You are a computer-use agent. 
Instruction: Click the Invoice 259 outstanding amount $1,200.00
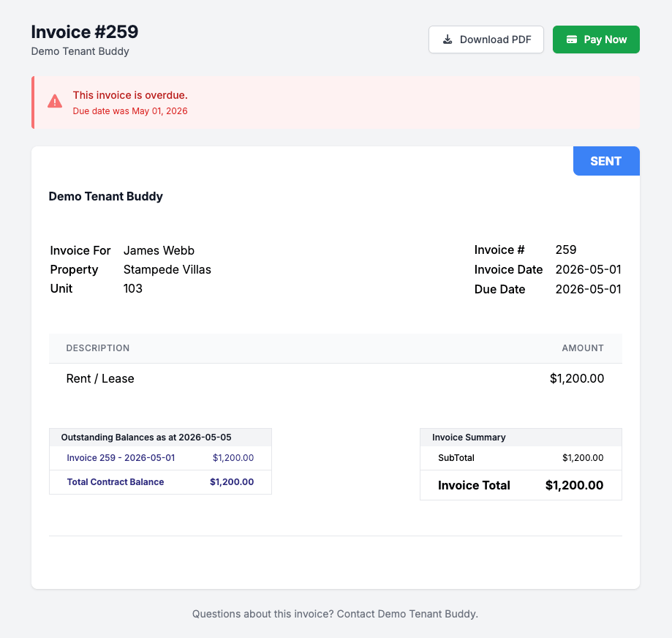click(x=233, y=458)
